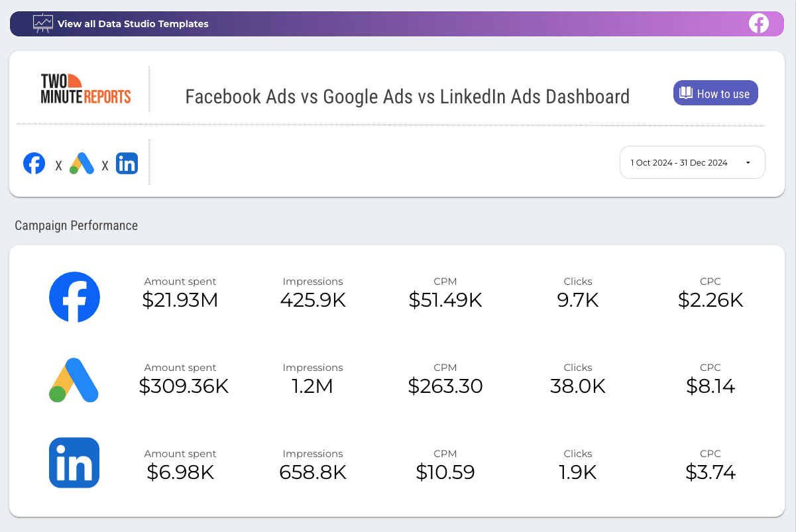Click the date range dropdown arrow
The width and height of the screenshot is (796, 532).
(x=748, y=163)
